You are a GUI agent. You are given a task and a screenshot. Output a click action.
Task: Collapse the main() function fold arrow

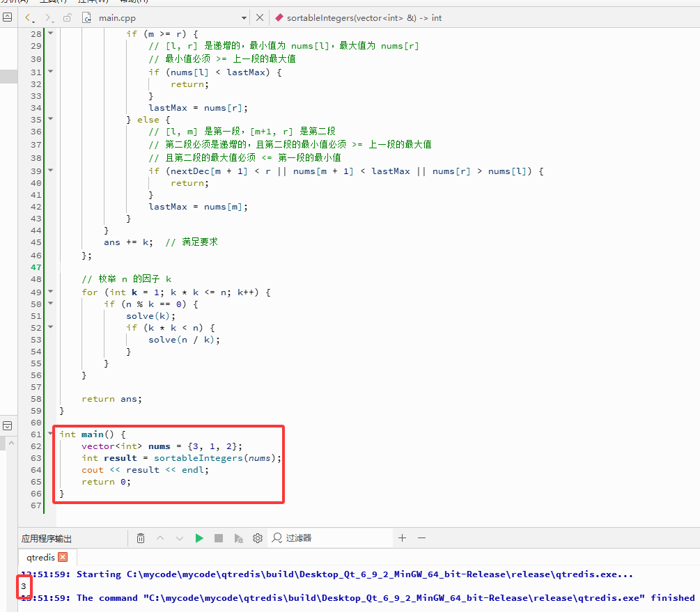tap(50, 434)
